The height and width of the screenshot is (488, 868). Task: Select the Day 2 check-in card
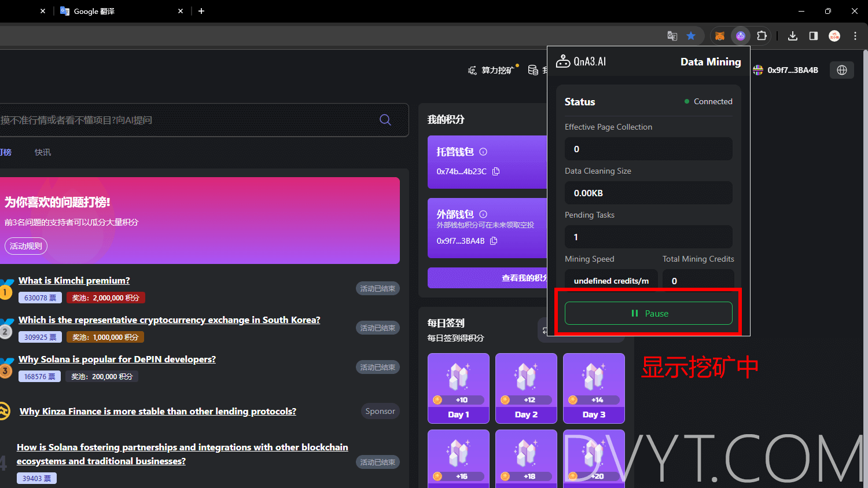coord(526,388)
